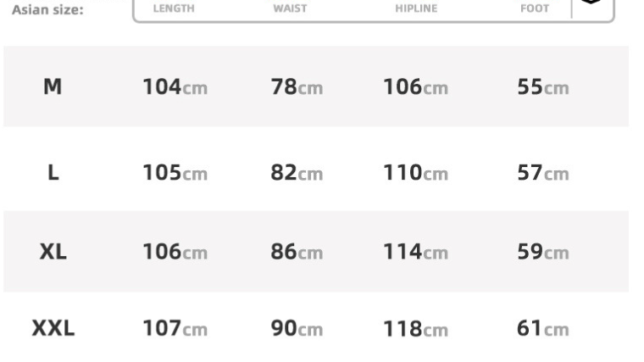Click the 78cm waist value
Image resolution: width=644 pixels, height=362 pixels.
297,87
